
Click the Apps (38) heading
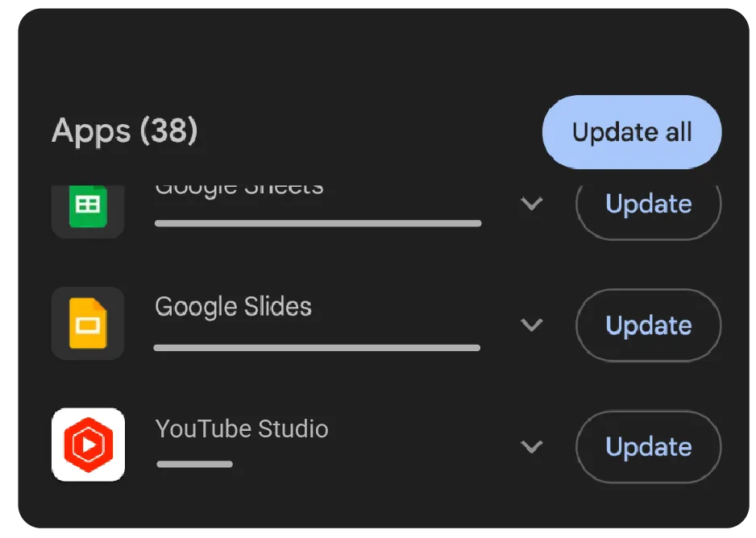124,130
